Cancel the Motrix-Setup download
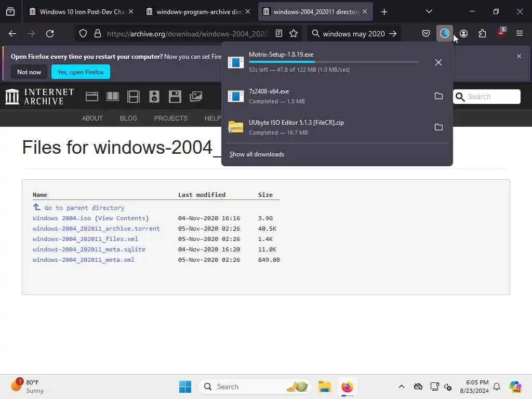 [438, 62]
